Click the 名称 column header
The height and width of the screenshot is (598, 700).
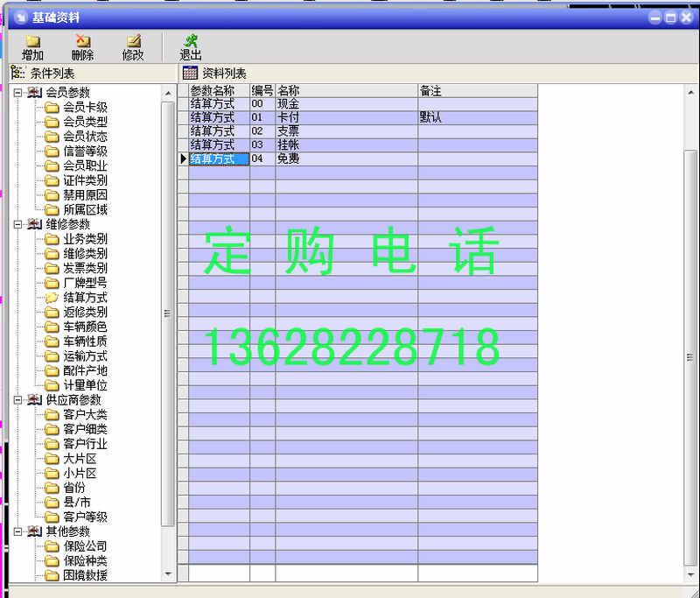(x=346, y=91)
